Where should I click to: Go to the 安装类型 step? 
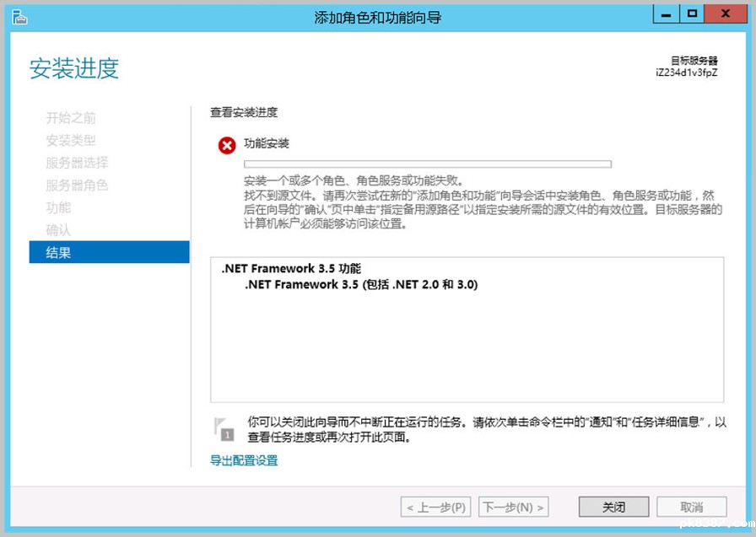(x=71, y=141)
